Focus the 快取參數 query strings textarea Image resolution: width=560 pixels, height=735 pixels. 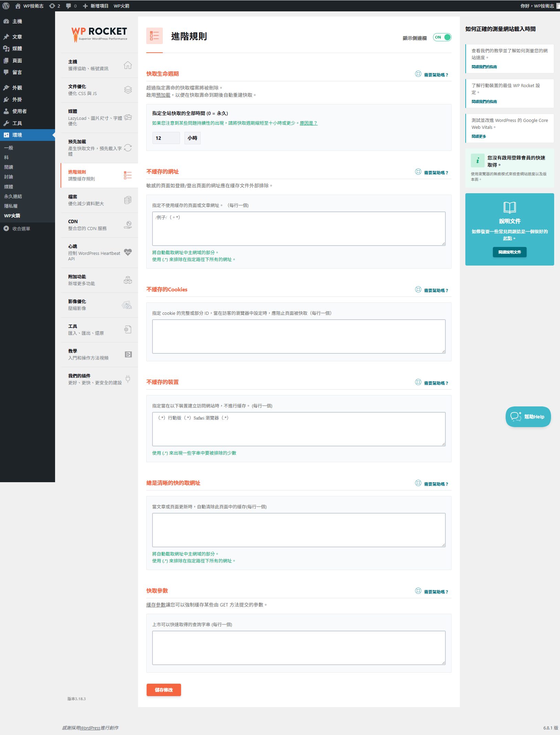click(299, 648)
